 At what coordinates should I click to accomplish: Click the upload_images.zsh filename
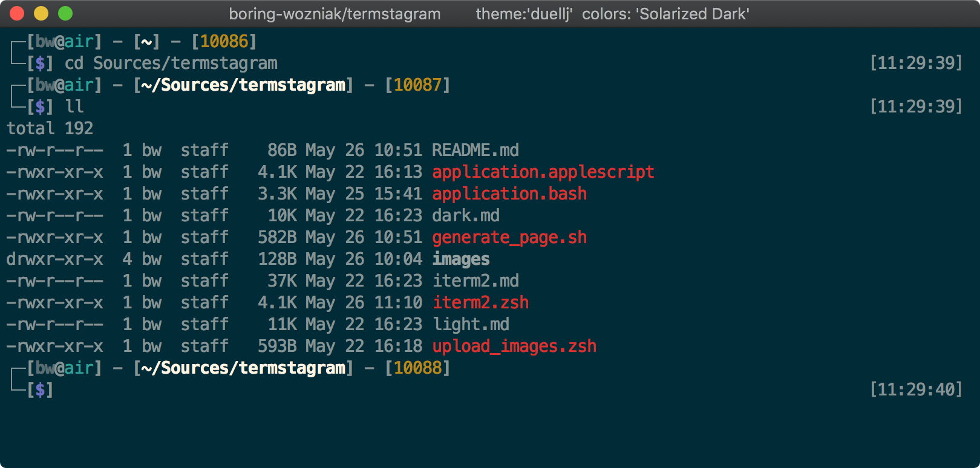click(x=514, y=346)
